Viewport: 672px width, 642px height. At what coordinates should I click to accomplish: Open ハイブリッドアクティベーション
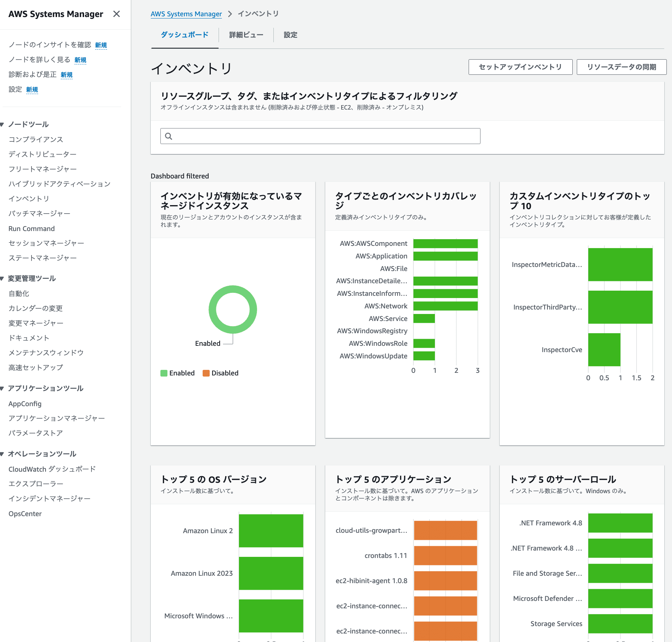60,184
